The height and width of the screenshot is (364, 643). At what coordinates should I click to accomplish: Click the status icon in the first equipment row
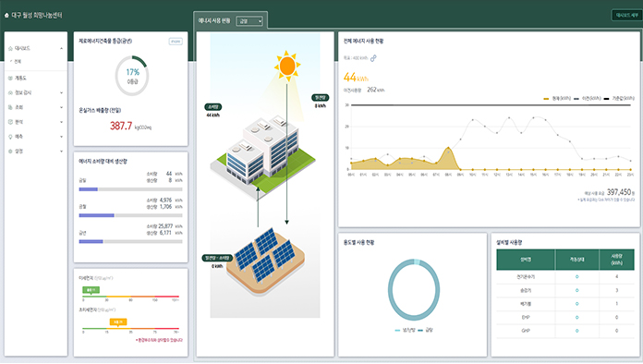click(577, 277)
